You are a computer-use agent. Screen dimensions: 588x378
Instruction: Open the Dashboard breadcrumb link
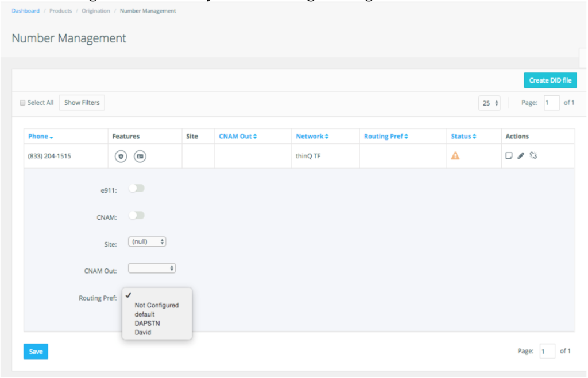pyautogui.click(x=25, y=10)
